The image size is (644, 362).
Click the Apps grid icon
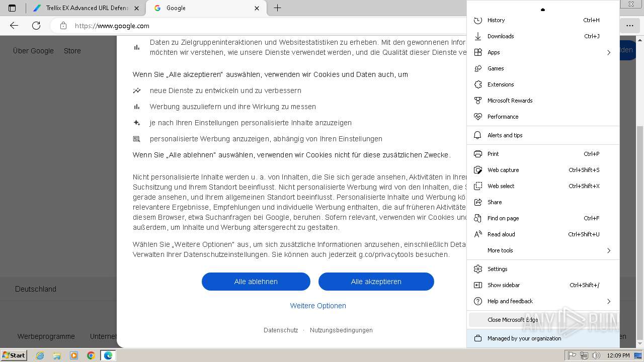tap(478, 52)
